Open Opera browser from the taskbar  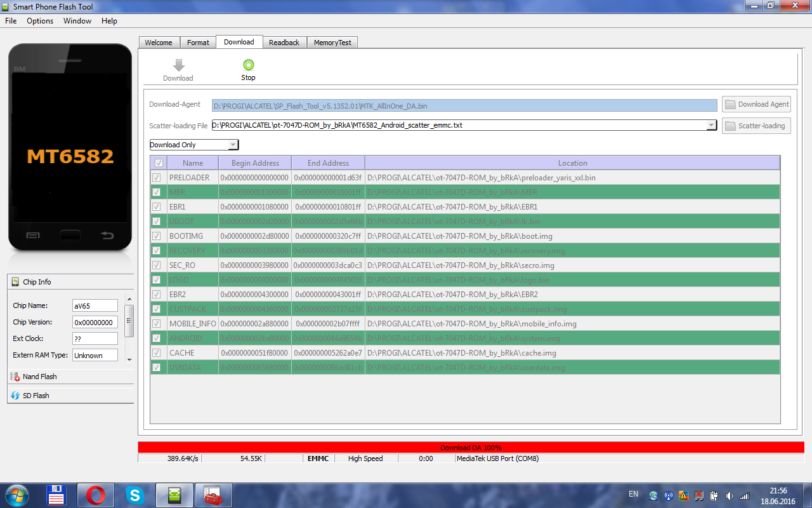96,495
